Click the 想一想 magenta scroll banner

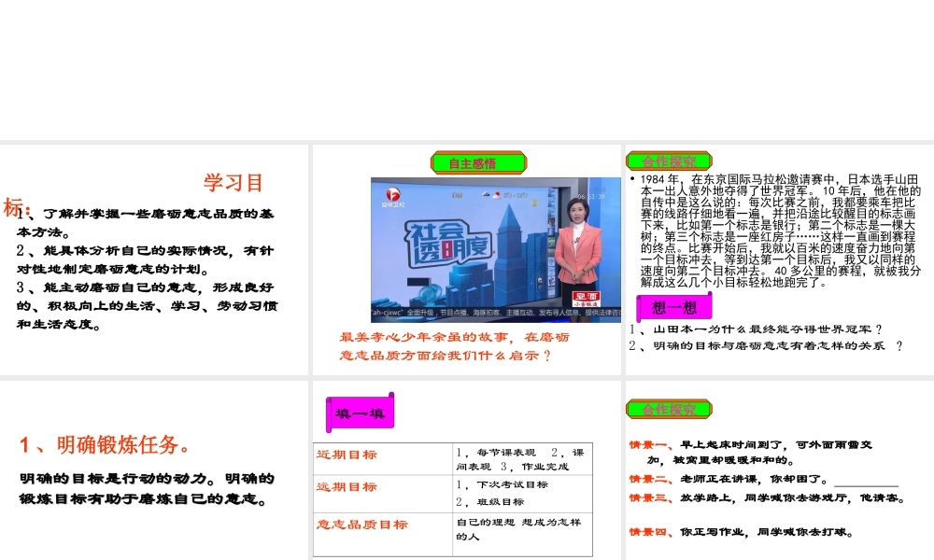coord(674,308)
